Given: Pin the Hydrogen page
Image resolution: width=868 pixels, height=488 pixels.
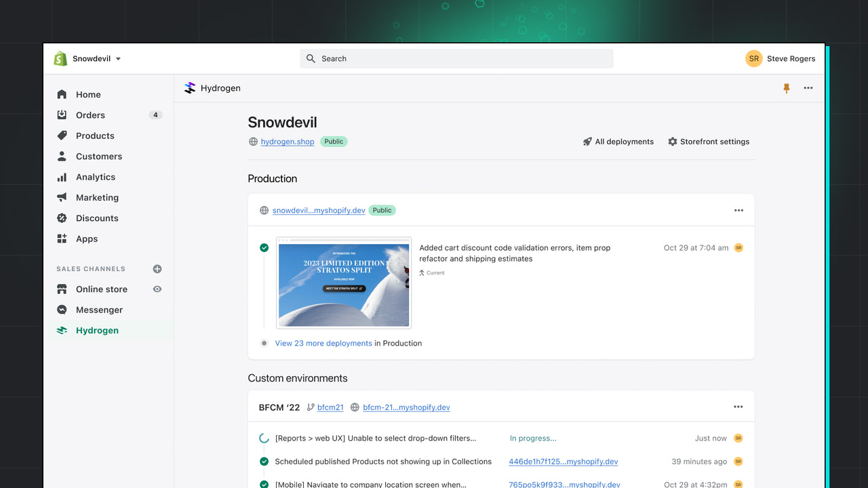Looking at the screenshot, I should tap(786, 87).
